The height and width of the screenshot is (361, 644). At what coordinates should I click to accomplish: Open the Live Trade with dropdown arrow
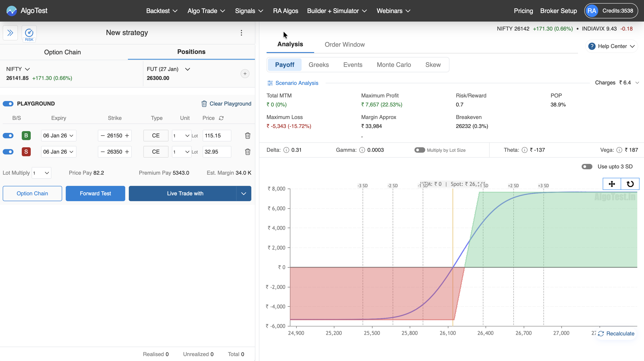(243, 193)
